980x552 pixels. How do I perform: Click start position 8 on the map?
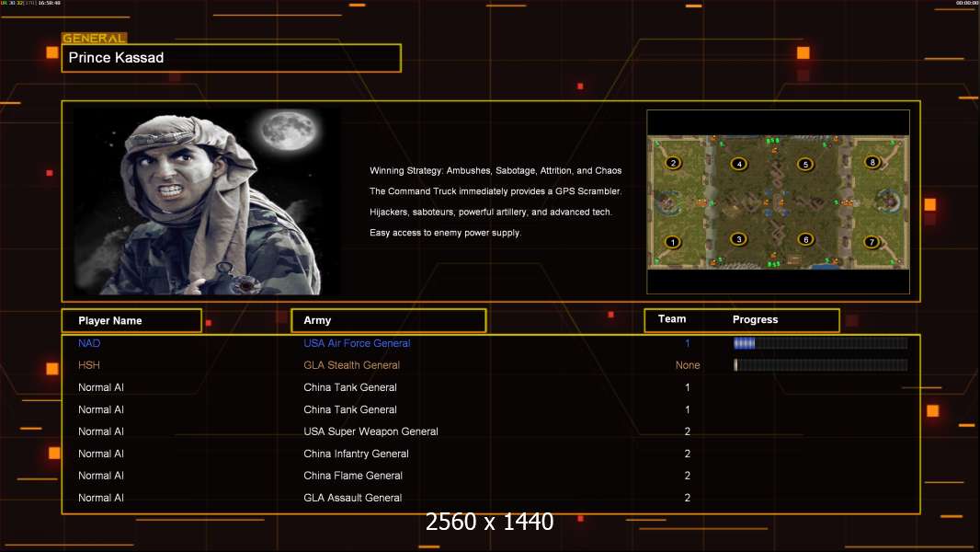point(872,162)
